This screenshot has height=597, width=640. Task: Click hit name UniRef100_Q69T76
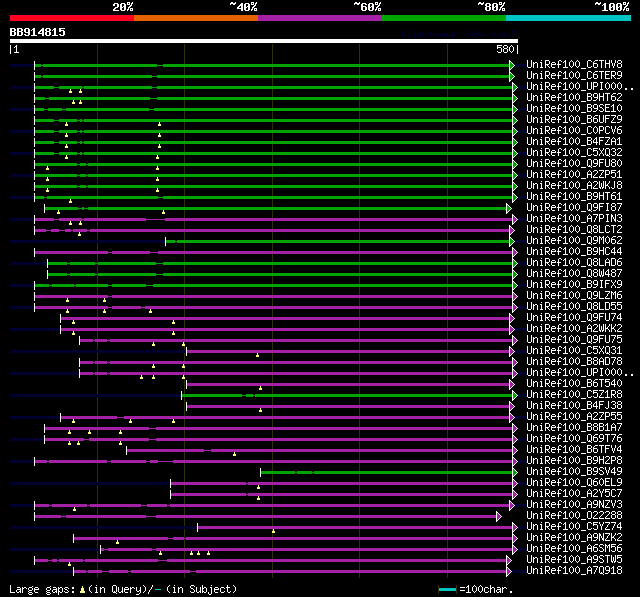574,439
